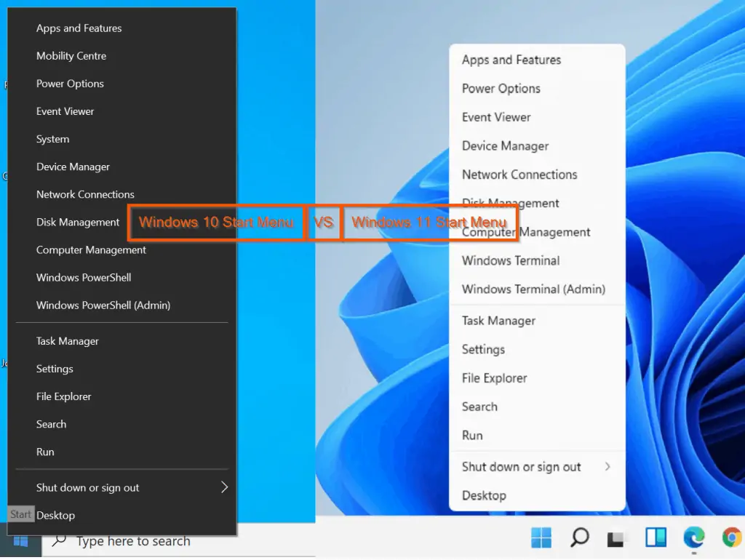Choose Search in Windows 10 menu
This screenshot has width=745, height=560.
pyautogui.click(x=122, y=424)
